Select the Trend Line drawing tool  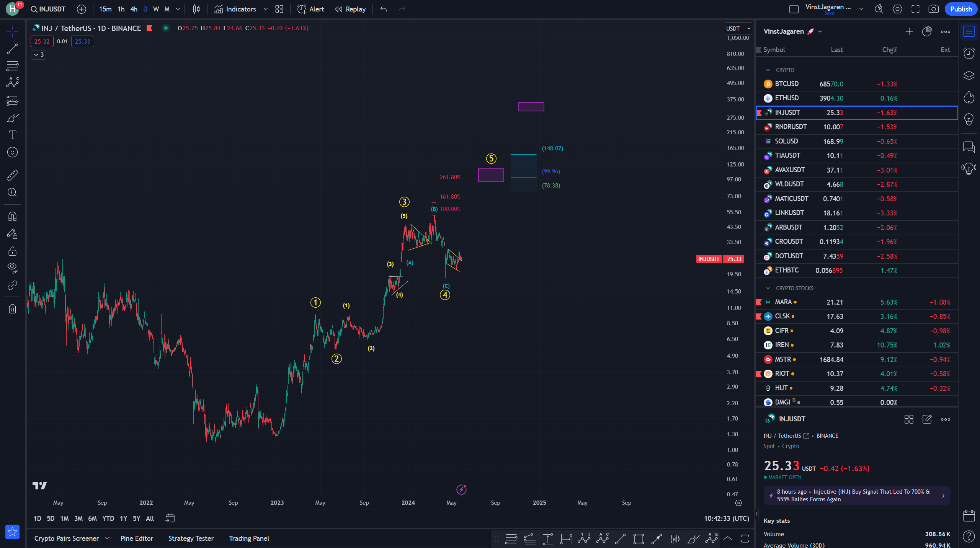[12, 49]
